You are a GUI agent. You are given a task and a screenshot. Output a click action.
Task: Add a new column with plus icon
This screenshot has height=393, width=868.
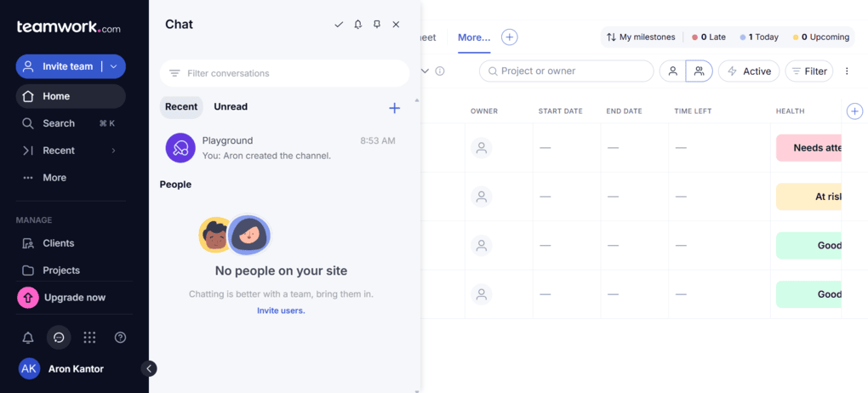(854, 111)
